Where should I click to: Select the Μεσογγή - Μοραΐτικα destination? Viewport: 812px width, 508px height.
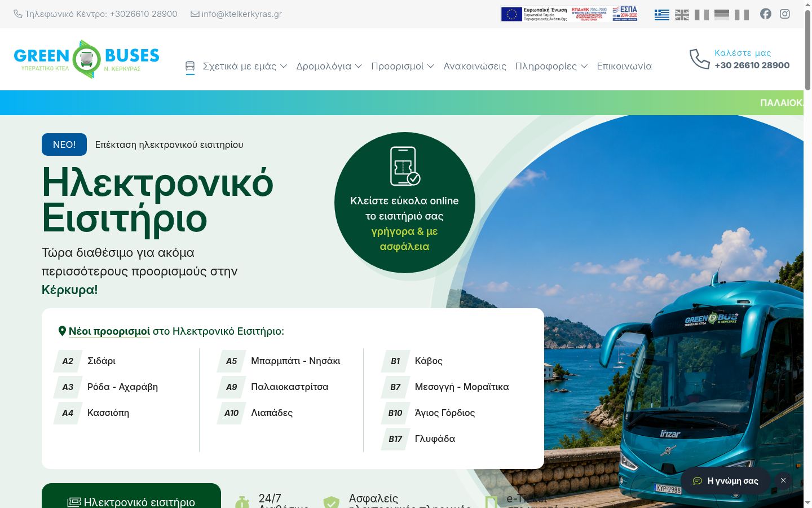pyautogui.click(x=462, y=387)
